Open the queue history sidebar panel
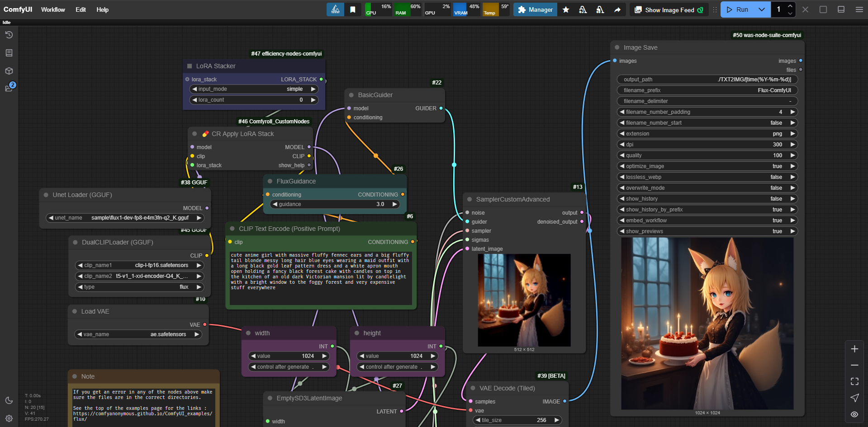The image size is (868, 427). 9,35
